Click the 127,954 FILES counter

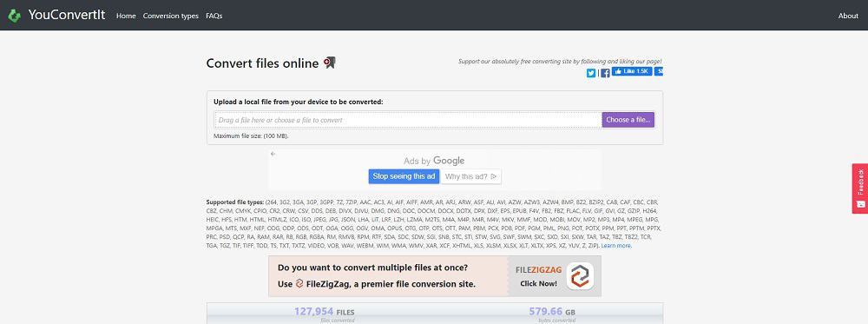[324, 312]
